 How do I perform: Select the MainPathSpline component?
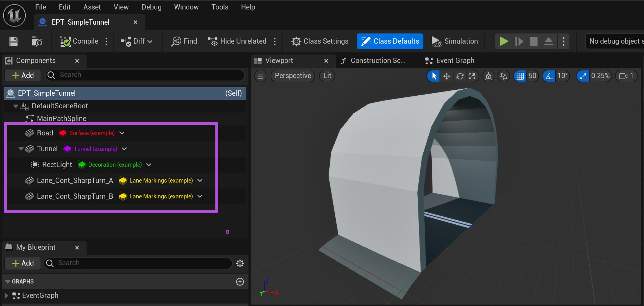[62, 119]
